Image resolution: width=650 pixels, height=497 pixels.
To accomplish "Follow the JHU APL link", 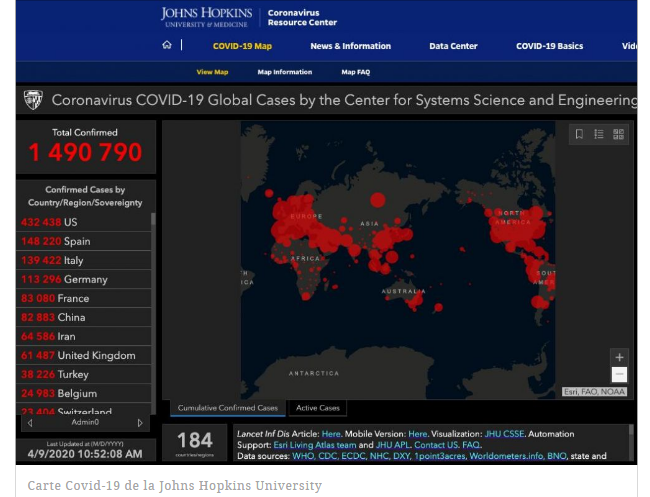I will click(x=393, y=445).
